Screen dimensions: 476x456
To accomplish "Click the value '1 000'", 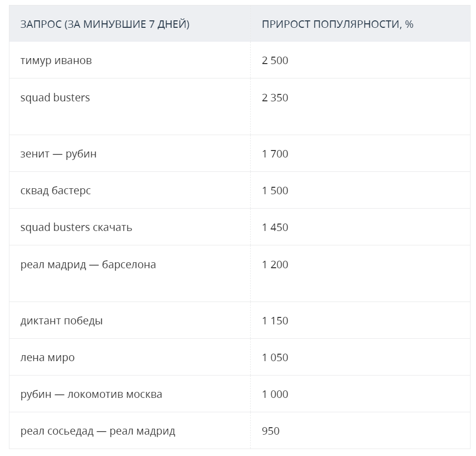I will click(x=275, y=394).
